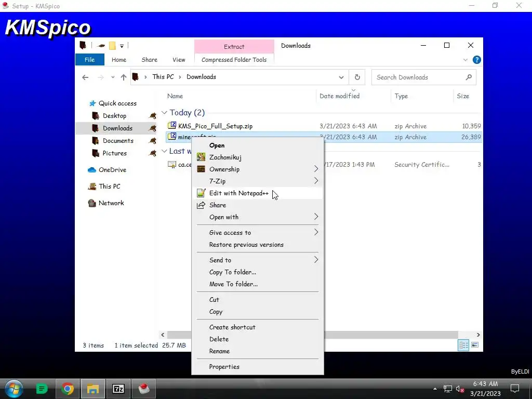Expand the Open with submenu arrow

click(316, 217)
